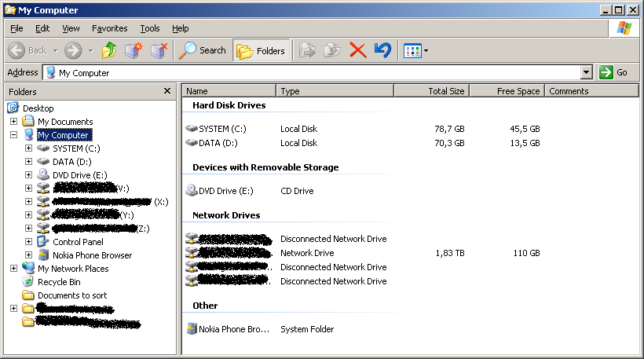Open the Search pane from toolbar

click(203, 50)
